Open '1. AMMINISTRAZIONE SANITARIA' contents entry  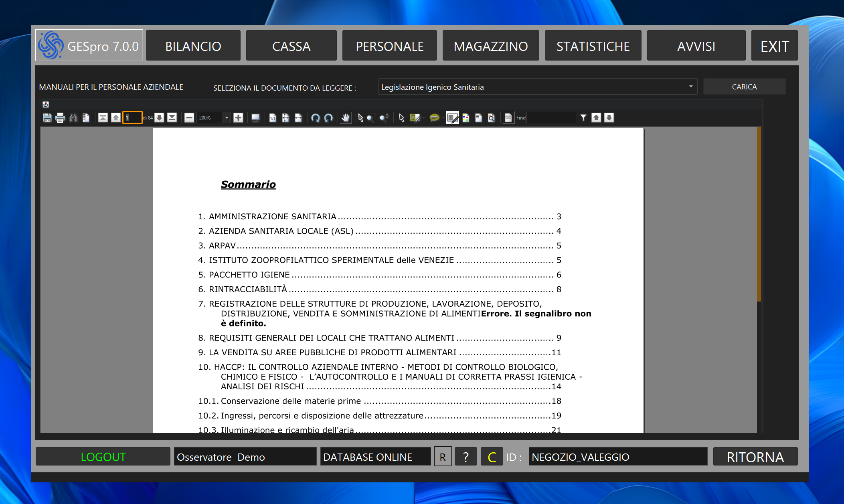pos(380,217)
